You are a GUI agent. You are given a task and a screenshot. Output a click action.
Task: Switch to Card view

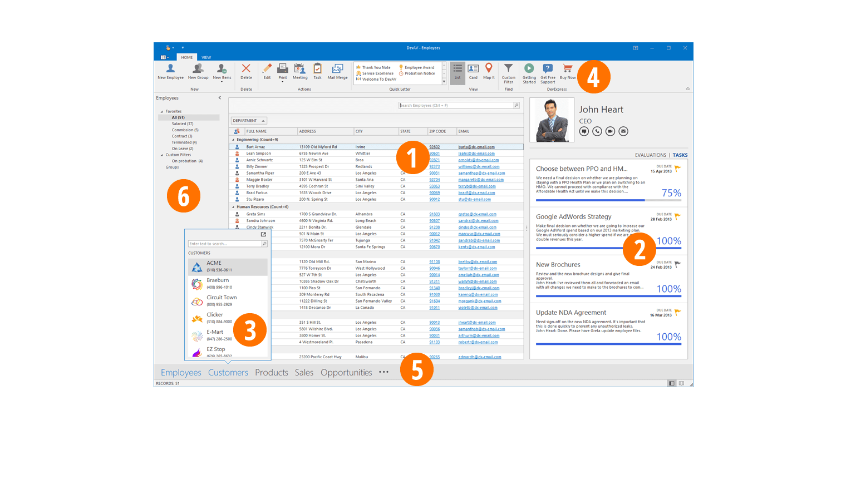473,69
